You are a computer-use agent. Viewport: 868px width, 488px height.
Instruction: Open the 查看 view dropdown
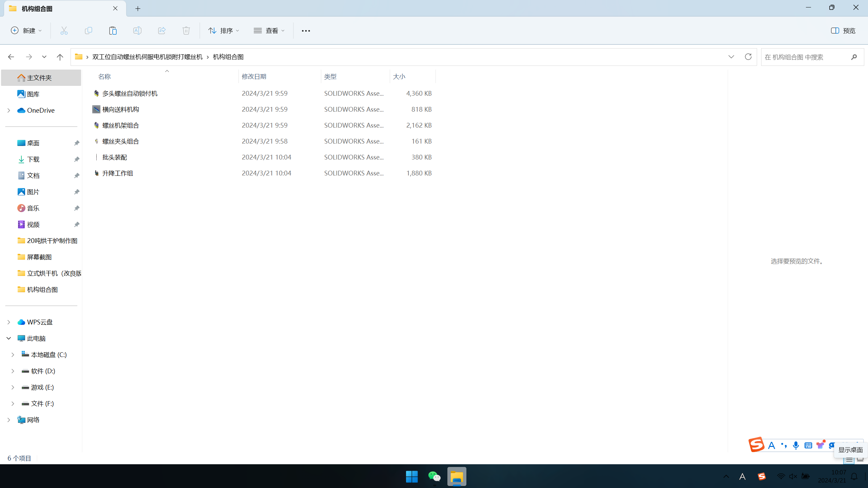(269, 31)
